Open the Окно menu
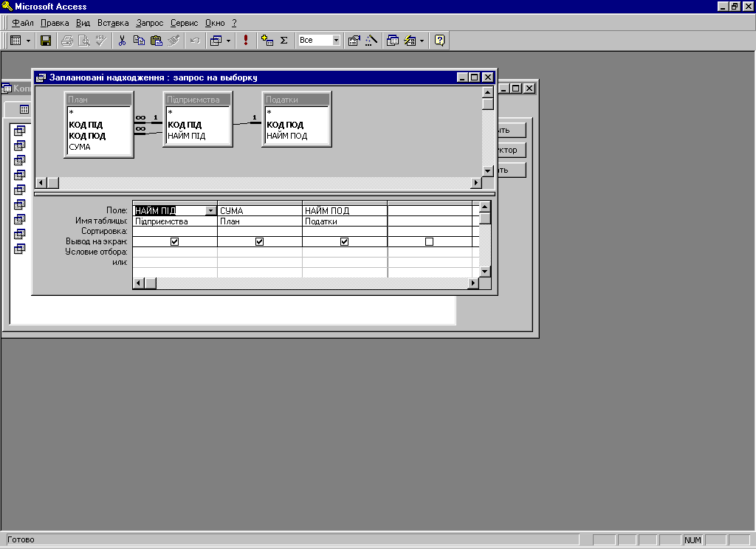This screenshot has width=756, height=549. pos(215,23)
